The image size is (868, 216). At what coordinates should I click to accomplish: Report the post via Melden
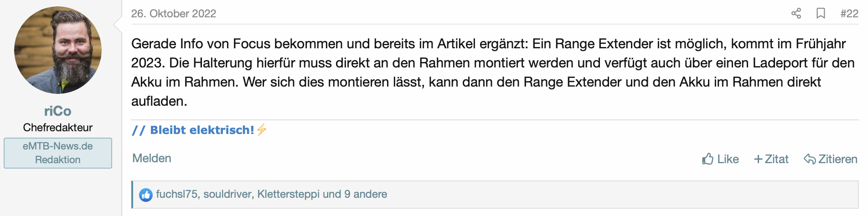pos(152,158)
